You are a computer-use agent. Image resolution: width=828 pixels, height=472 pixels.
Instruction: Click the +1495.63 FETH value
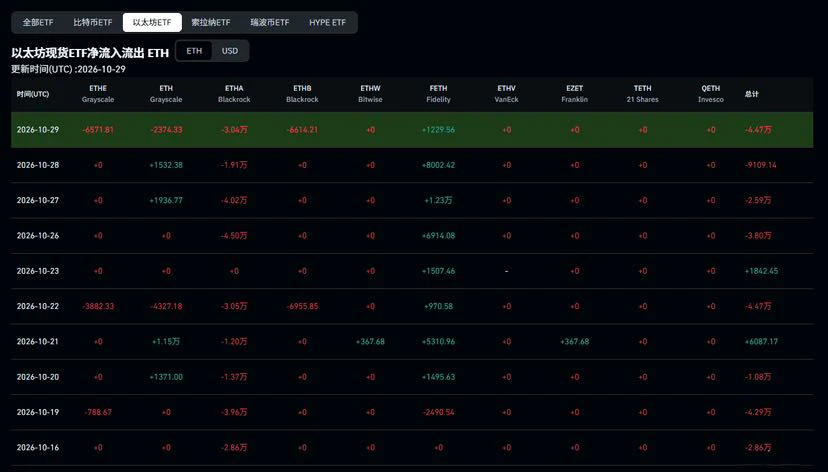click(x=438, y=377)
